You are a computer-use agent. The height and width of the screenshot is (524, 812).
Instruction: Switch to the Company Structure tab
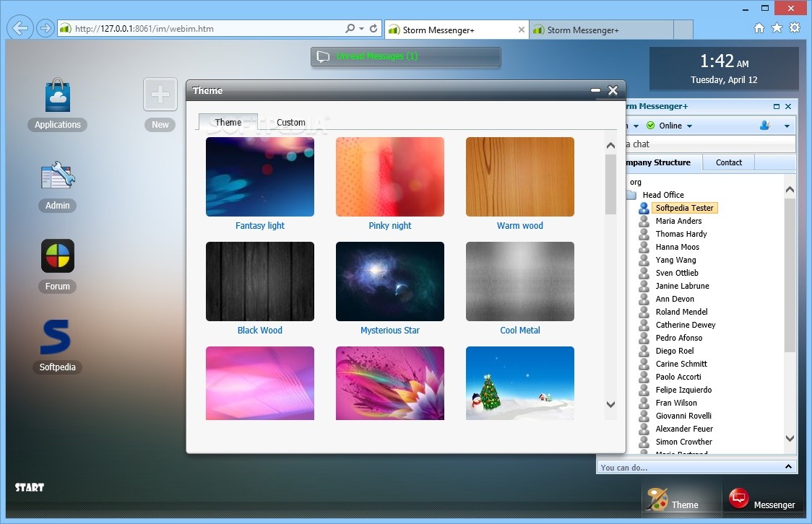click(x=659, y=162)
